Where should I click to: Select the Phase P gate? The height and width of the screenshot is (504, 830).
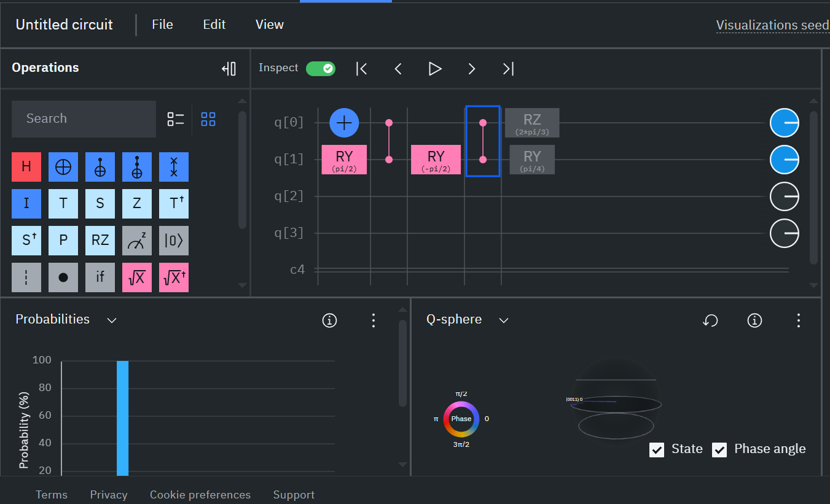(63, 241)
